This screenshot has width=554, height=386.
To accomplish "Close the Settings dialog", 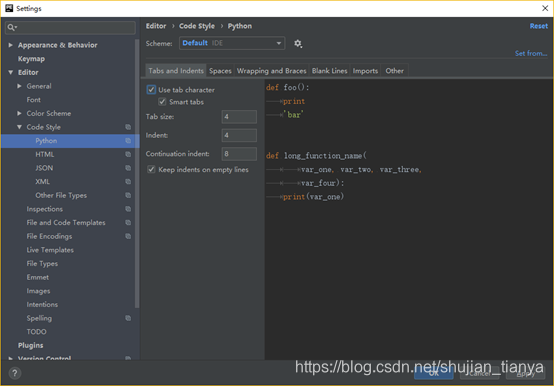I will click(x=545, y=8).
